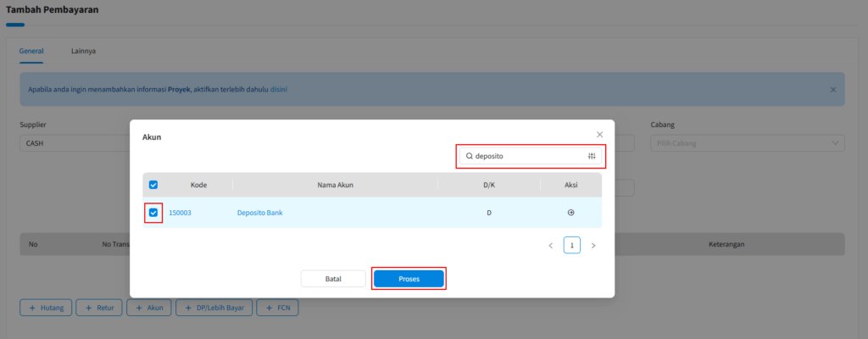Click the disini link in the banner

point(279,89)
